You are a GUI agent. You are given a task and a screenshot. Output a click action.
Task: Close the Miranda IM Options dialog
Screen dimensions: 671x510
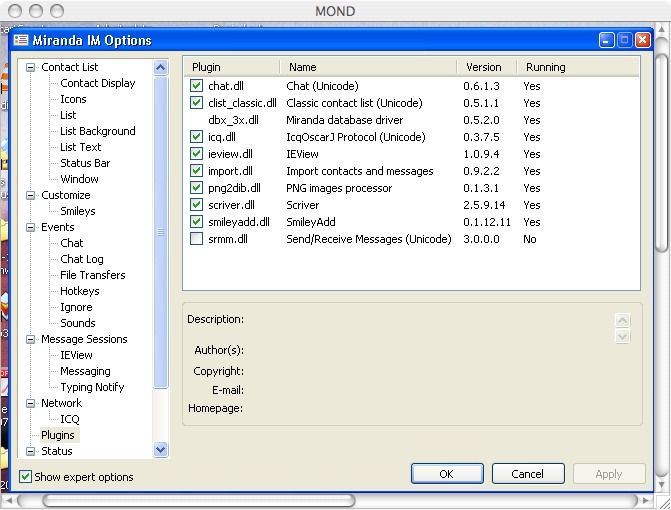[643, 40]
